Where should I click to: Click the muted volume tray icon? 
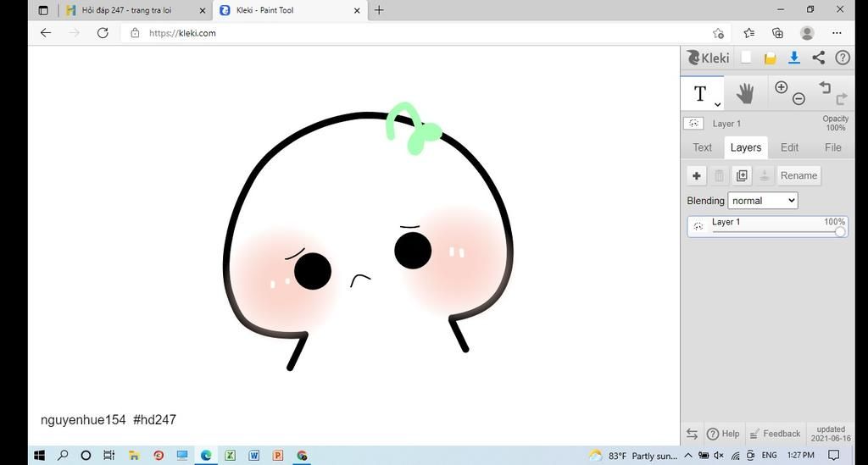click(x=719, y=456)
